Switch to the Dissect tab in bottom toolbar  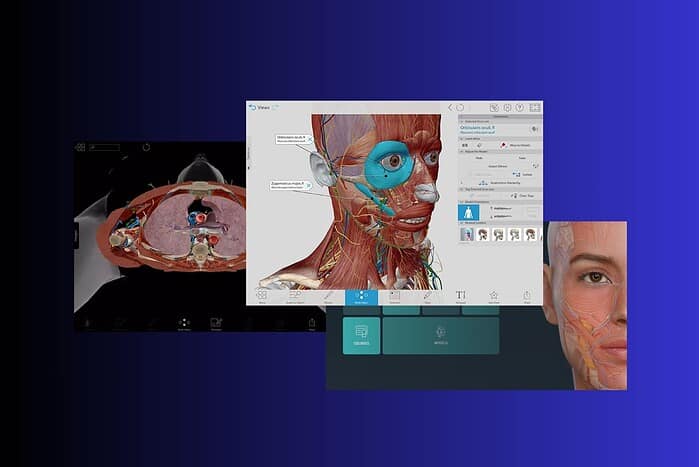point(394,295)
